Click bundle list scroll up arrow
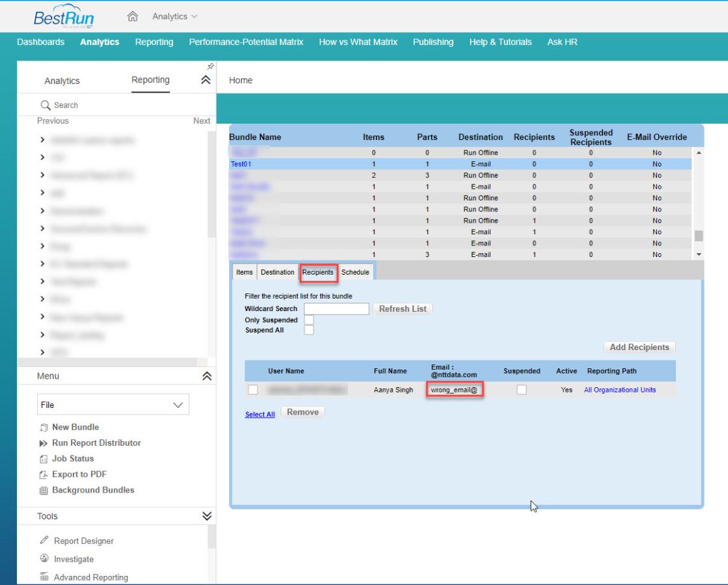 point(699,153)
